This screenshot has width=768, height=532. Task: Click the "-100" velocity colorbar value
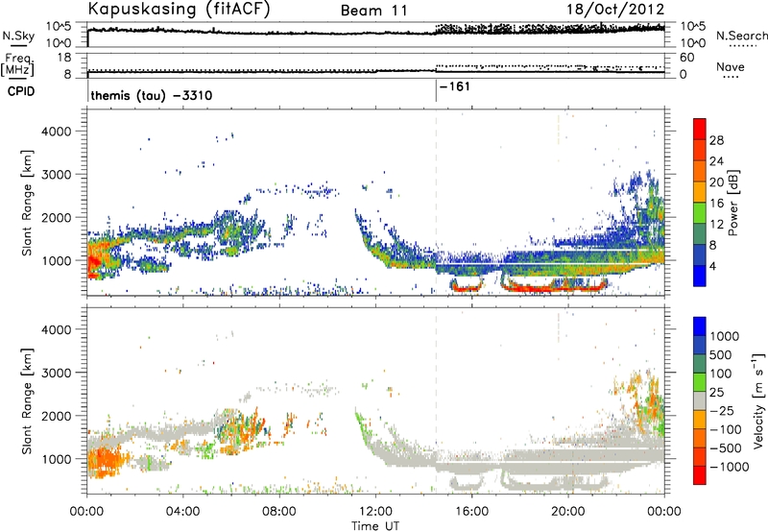point(725,429)
